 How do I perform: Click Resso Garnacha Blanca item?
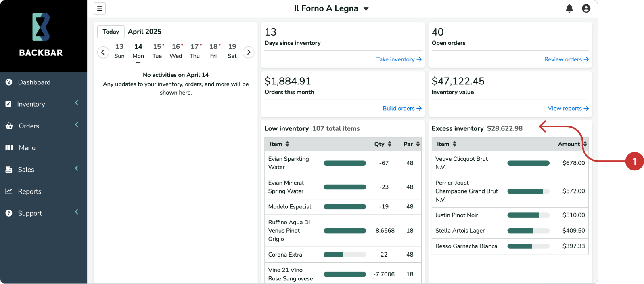pos(466,246)
